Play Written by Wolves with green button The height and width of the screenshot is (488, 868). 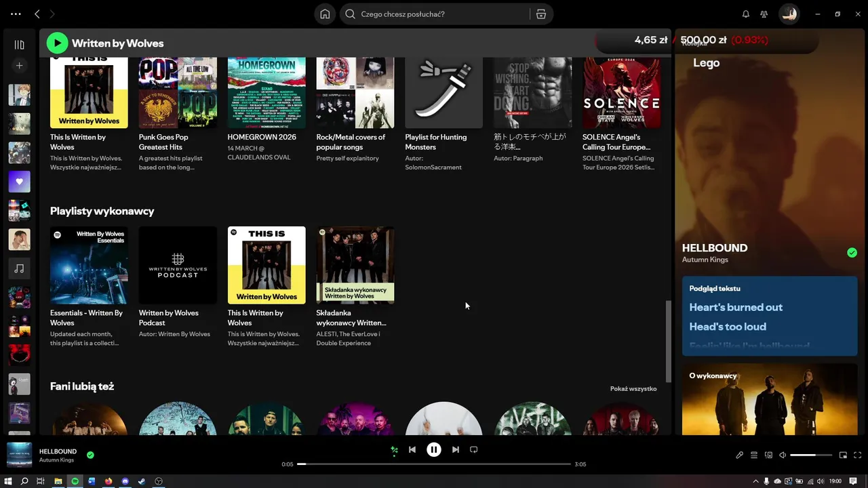tap(58, 43)
